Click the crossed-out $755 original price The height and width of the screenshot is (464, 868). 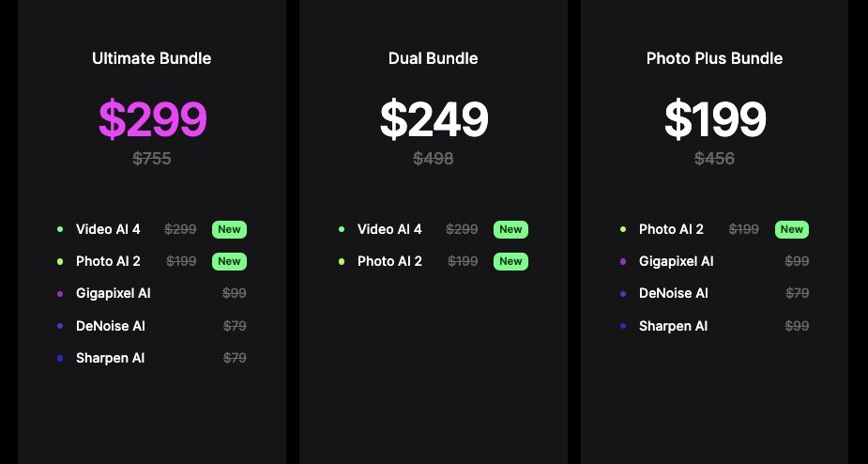click(x=152, y=159)
